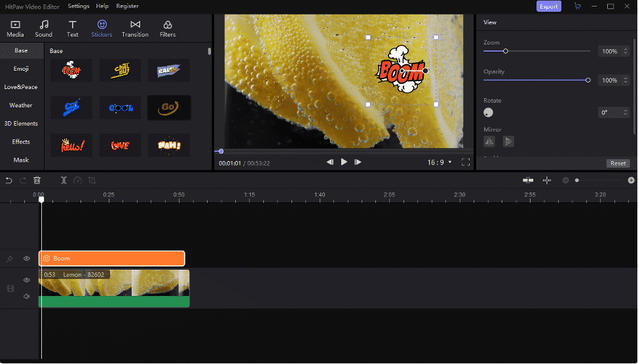Toggle visibility of the Lemon video track

27,280
